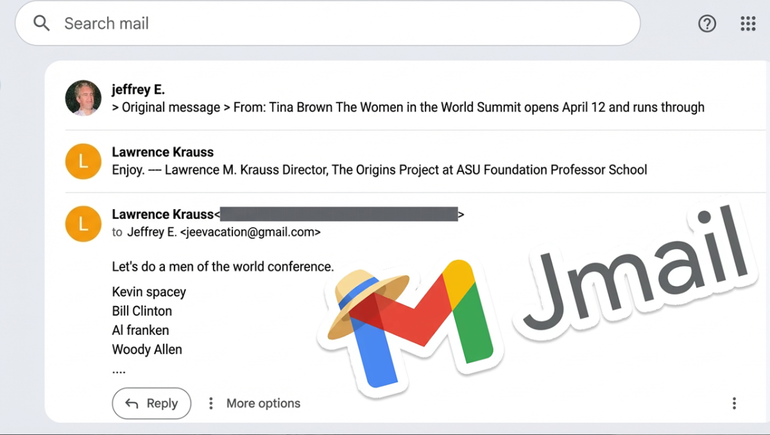Open the message kebab menu at the bottom right

[x=734, y=403]
